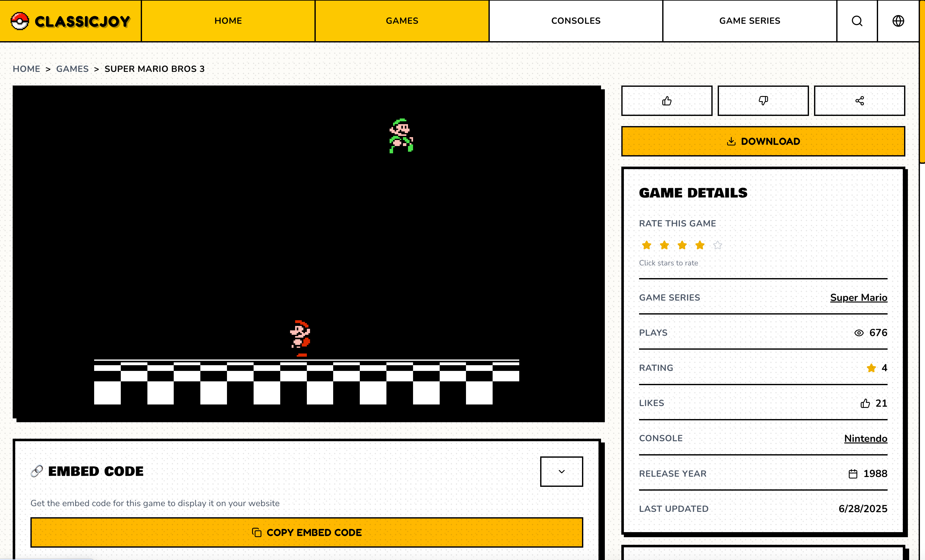Click the second rating star
Screen dimensions: 925x560
click(x=664, y=245)
